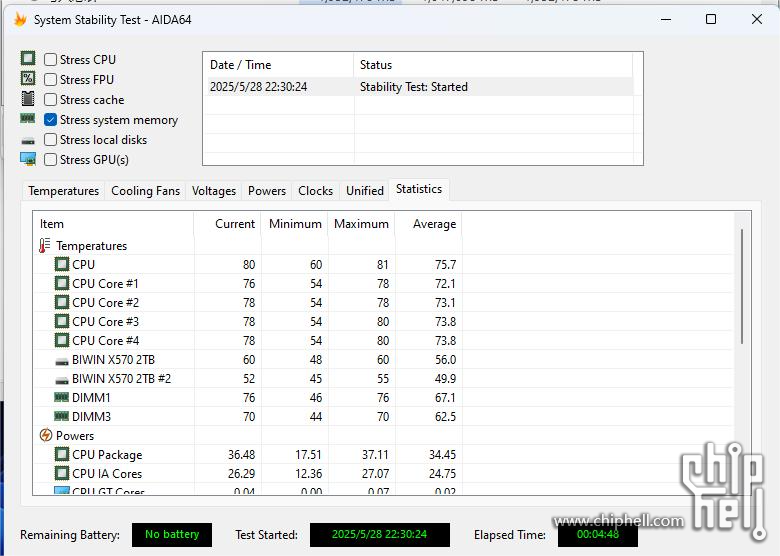Switch to the Voltages tab
This screenshot has width=780, height=556.
click(x=214, y=191)
